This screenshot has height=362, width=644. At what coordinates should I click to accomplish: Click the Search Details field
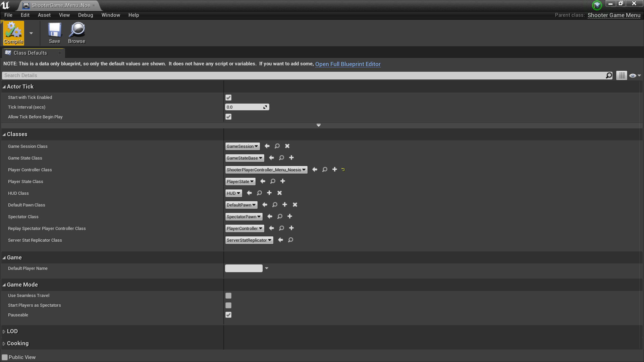tap(302, 75)
